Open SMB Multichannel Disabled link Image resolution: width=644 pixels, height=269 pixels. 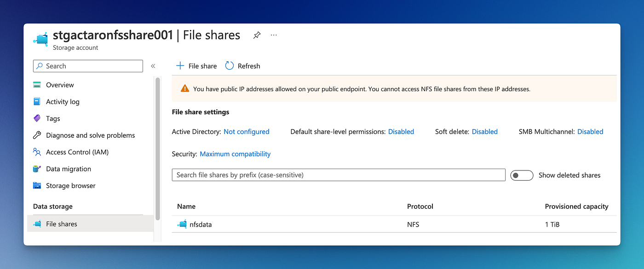point(590,132)
